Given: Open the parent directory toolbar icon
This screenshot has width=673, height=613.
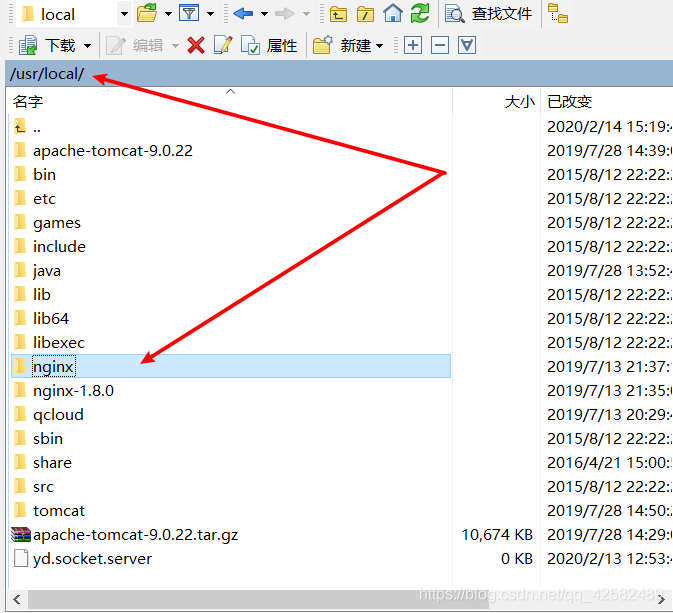Looking at the screenshot, I should pyautogui.click(x=338, y=14).
